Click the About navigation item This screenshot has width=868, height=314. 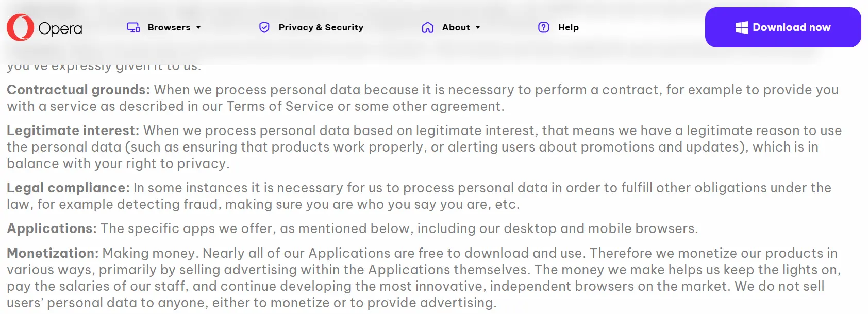point(456,27)
